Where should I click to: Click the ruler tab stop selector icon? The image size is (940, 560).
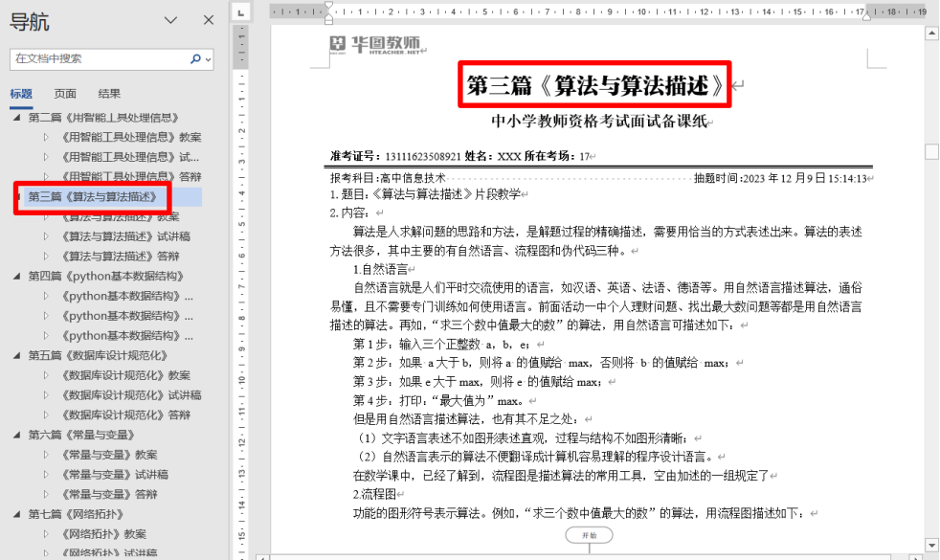tap(241, 12)
